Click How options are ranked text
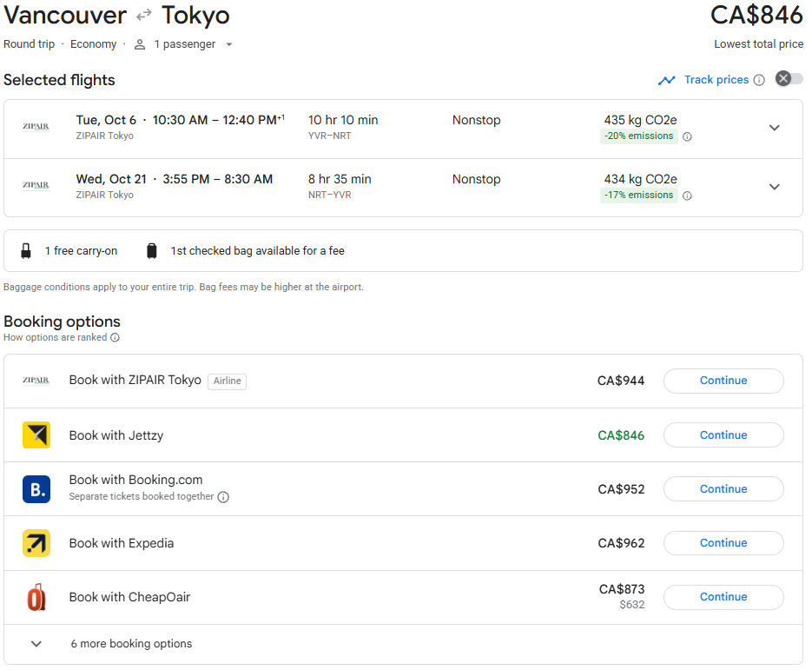Image resolution: width=812 pixels, height=670 pixels. tap(55, 338)
